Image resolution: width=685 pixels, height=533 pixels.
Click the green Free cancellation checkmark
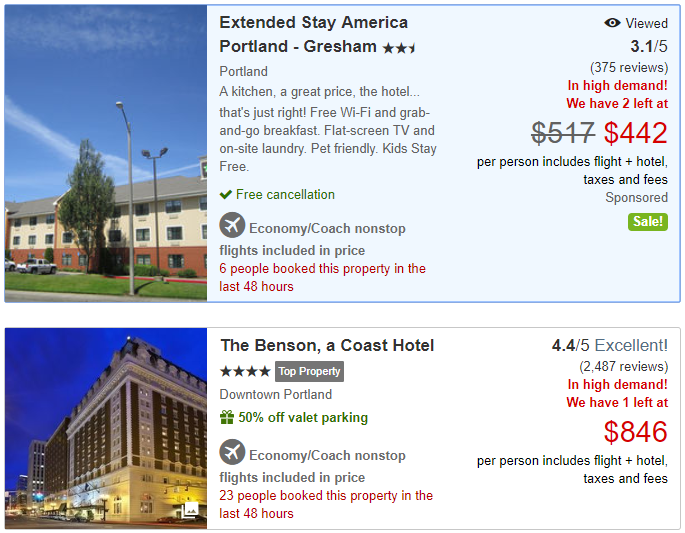point(225,194)
